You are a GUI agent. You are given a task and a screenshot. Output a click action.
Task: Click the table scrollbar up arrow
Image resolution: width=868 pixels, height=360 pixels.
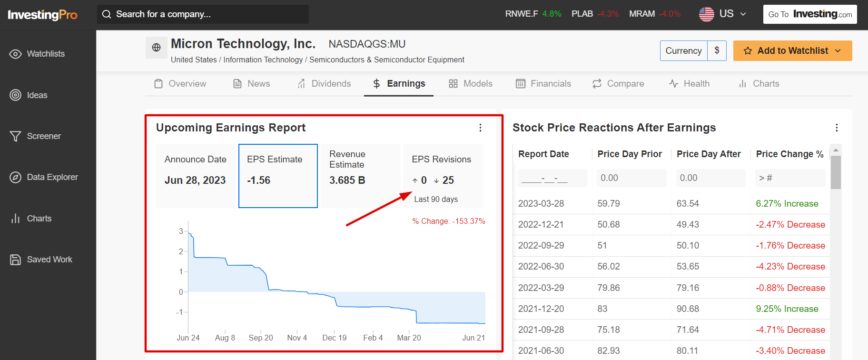(836, 150)
